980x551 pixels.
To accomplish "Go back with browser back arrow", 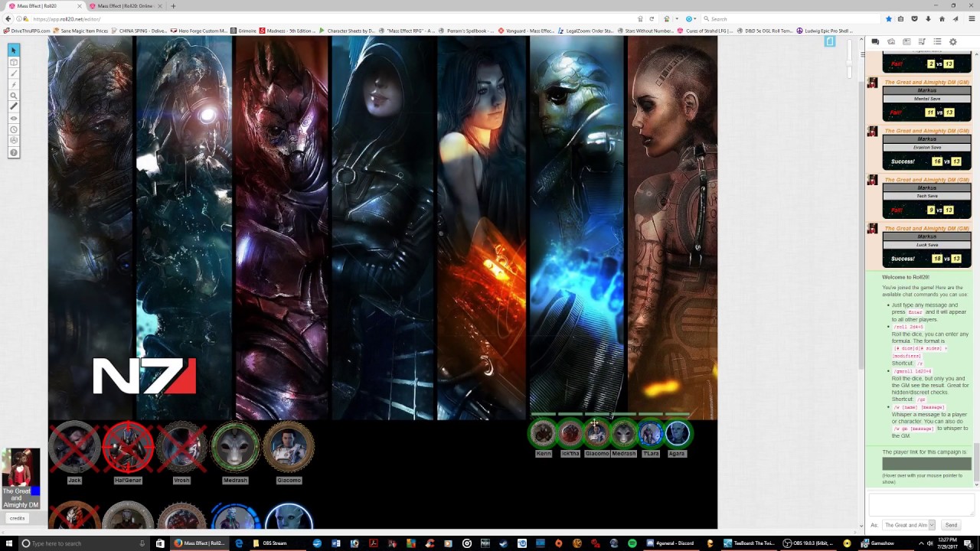I will click(8, 19).
